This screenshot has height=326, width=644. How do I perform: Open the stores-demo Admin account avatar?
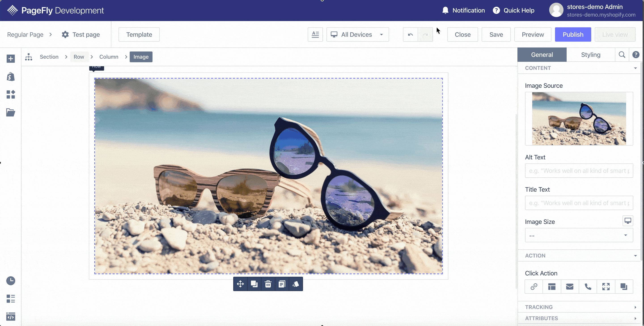click(x=556, y=10)
